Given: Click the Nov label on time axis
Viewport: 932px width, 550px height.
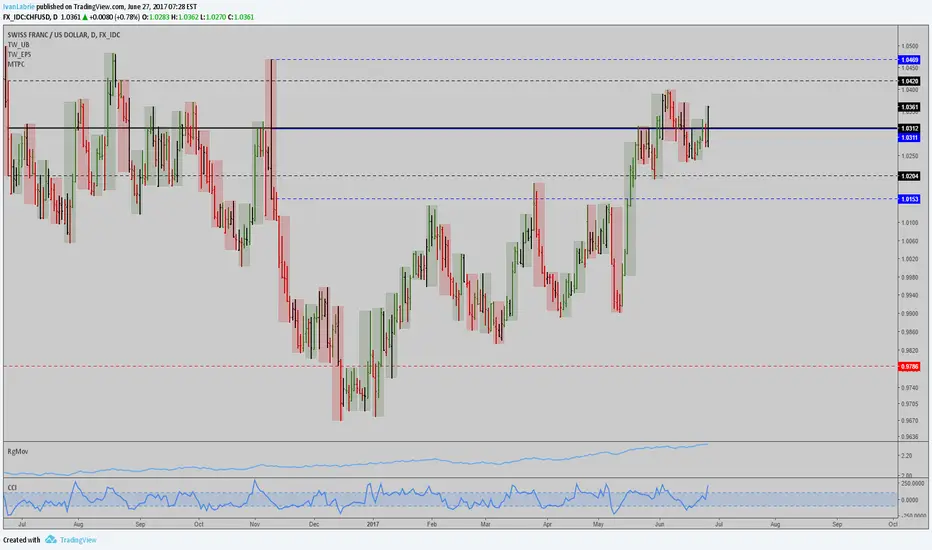Looking at the screenshot, I should 254,524.
